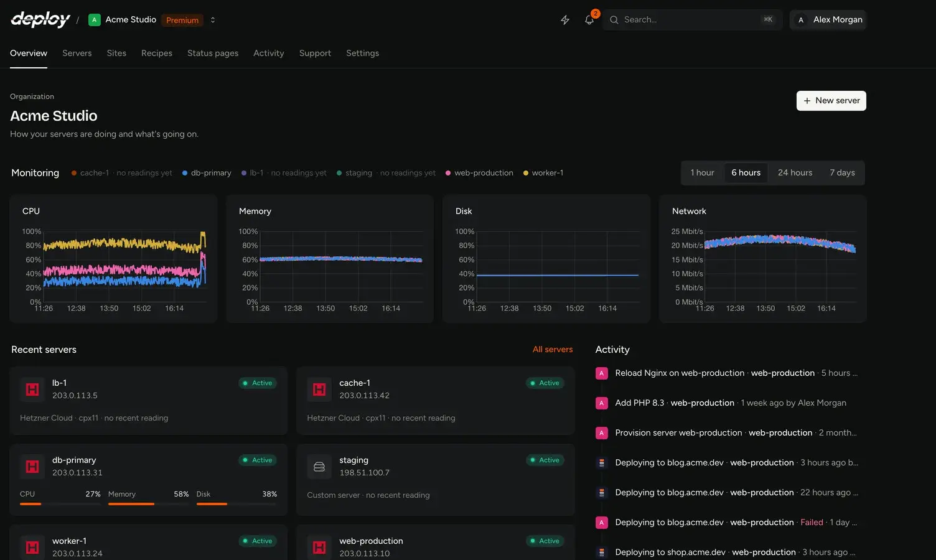Go to the Overview tab
The image size is (936, 560).
coord(29,54)
